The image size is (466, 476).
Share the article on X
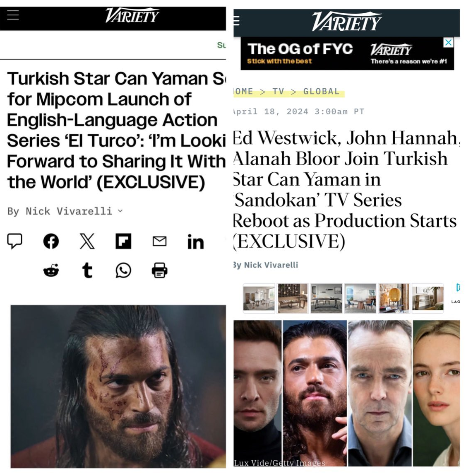87,242
